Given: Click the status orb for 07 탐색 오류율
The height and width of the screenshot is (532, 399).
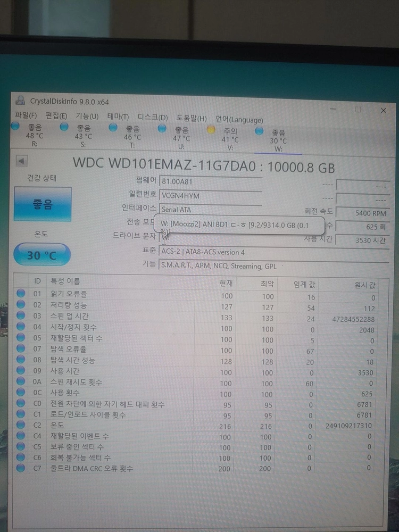Looking at the screenshot, I should tap(21, 348).
